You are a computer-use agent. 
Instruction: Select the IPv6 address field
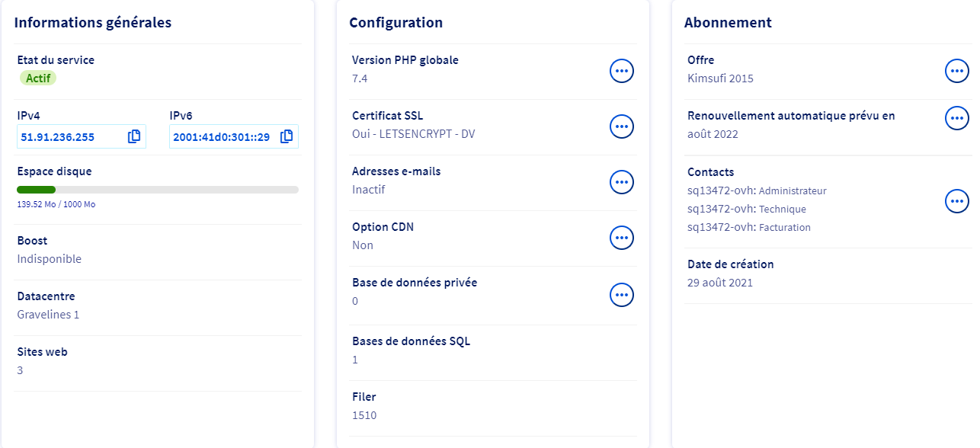[221, 137]
